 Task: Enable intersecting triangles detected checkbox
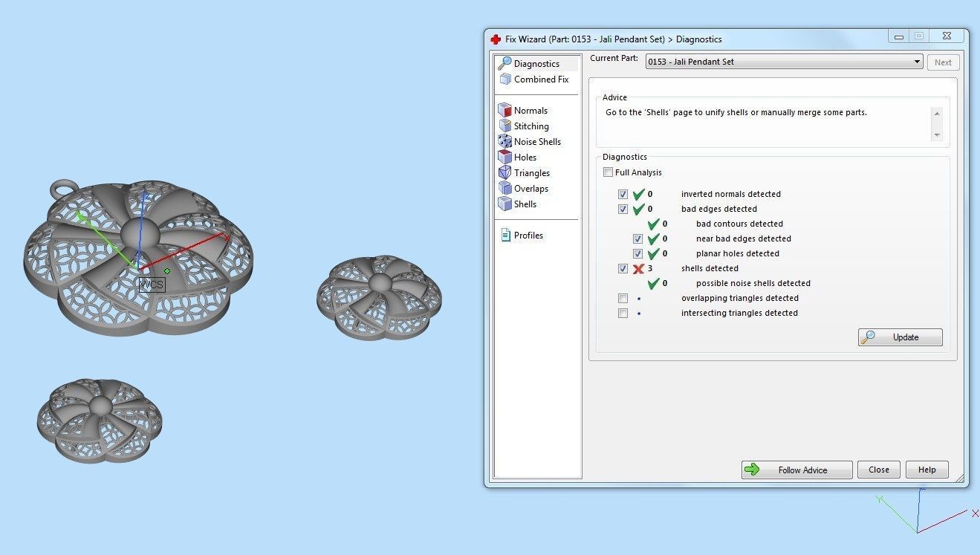(x=623, y=313)
